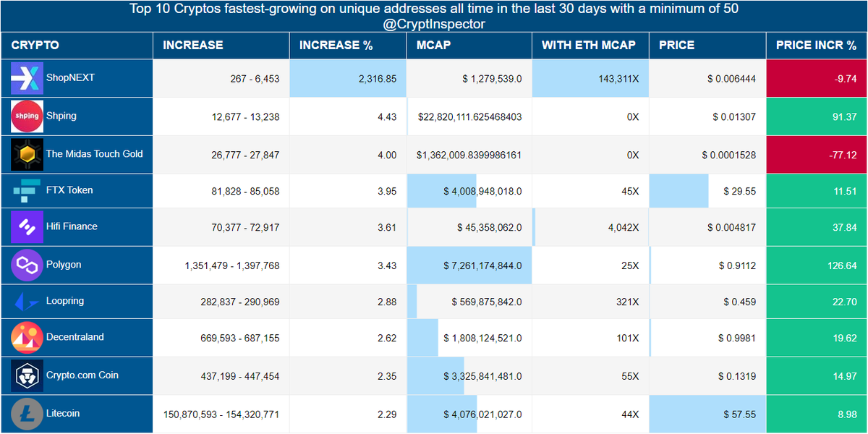This screenshot has width=868, height=434.
Task: Select the Polygon name text
Action: tap(64, 265)
